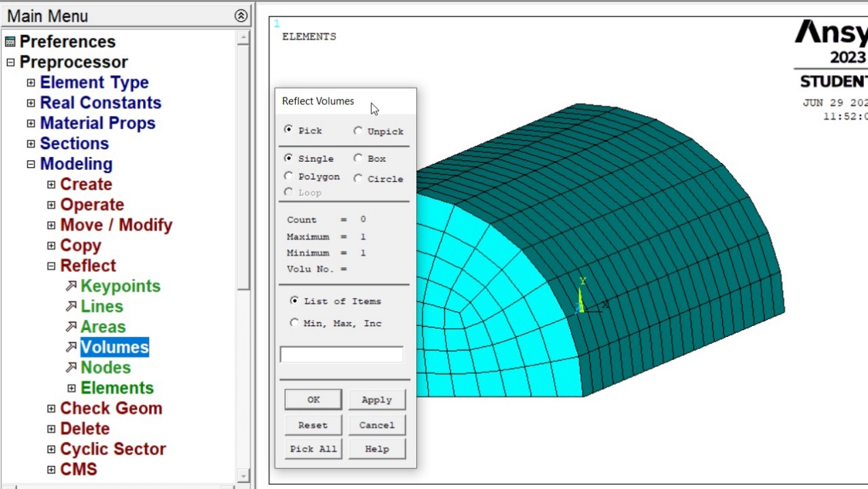Screen dimensions: 868x489
Task: Expand the Create node
Action: pyautogui.click(x=51, y=185)
